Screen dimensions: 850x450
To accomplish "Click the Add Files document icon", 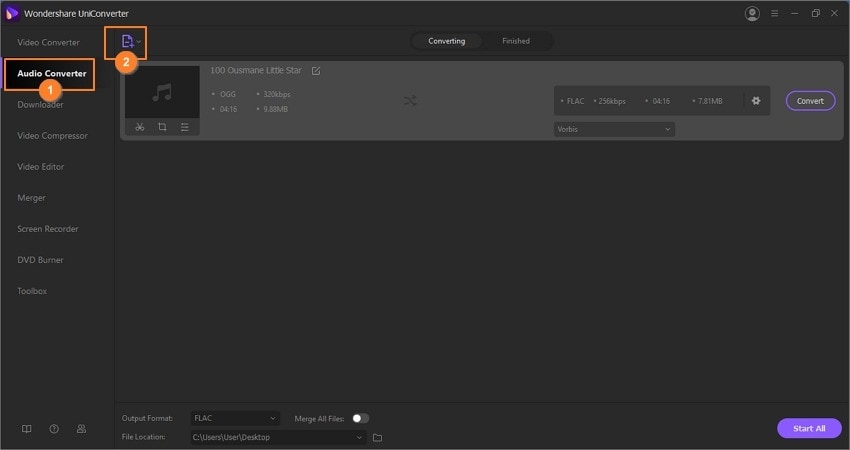I will [x=127, y=41].
